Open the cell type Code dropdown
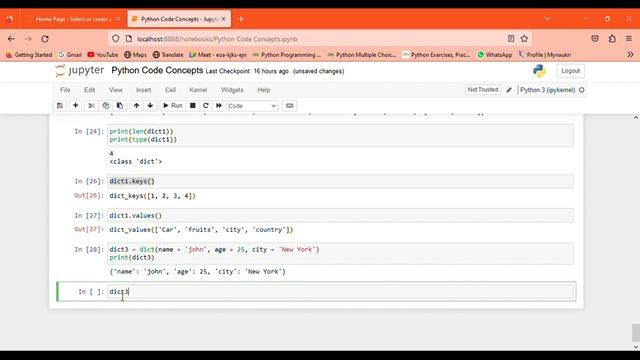The image size is (640, 360). pos(252,106)
